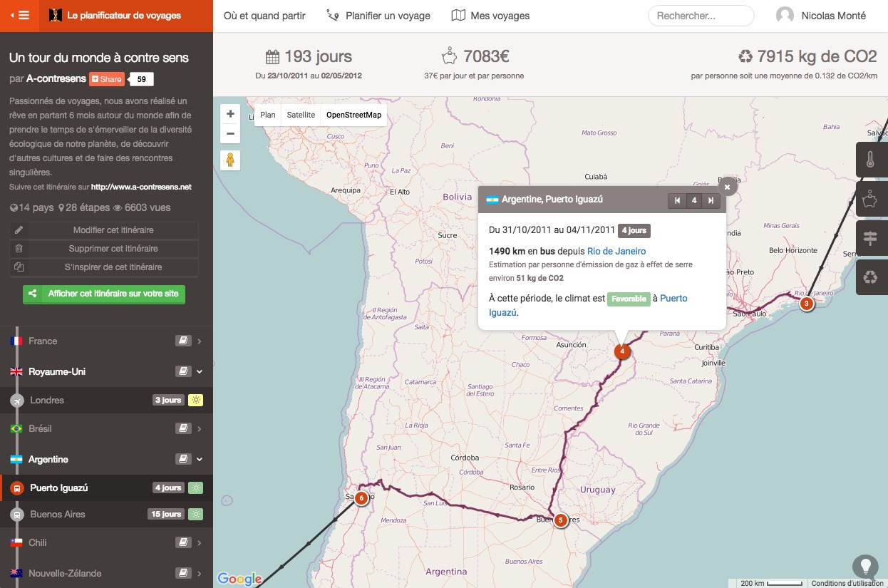Close the Puerto Iguazú info popup
888x588 pixels.
tap(727, 187)
